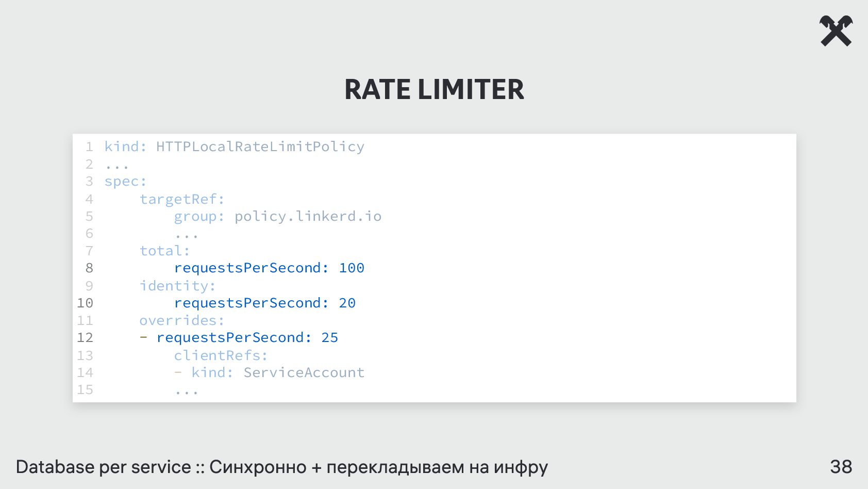Click the RATE LIMITER slide title
This screenshot has height=489, width=868.
pyautogui.click(x=434, y=89)
